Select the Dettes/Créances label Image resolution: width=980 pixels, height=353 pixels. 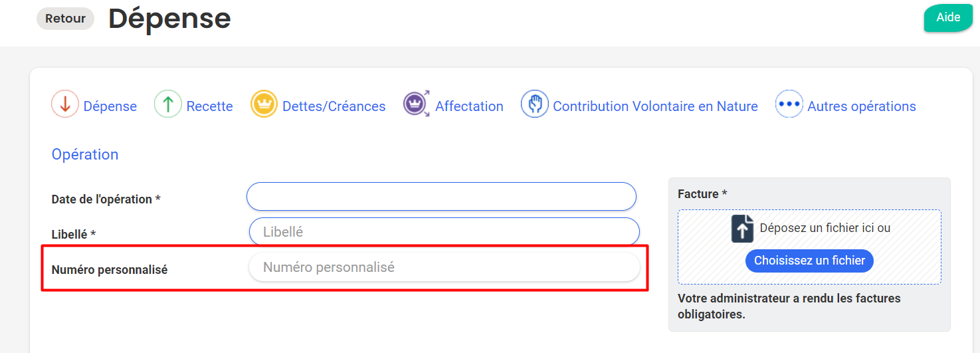click(334, 106)
